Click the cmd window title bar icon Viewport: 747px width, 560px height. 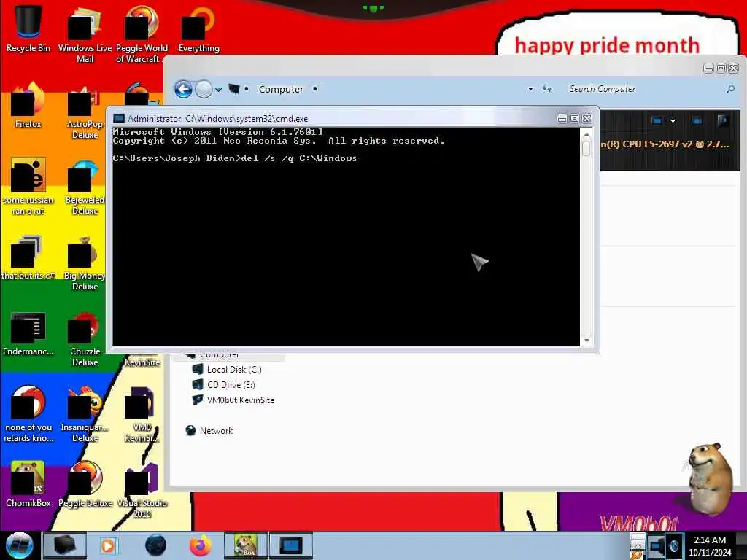tap(119, 119)
